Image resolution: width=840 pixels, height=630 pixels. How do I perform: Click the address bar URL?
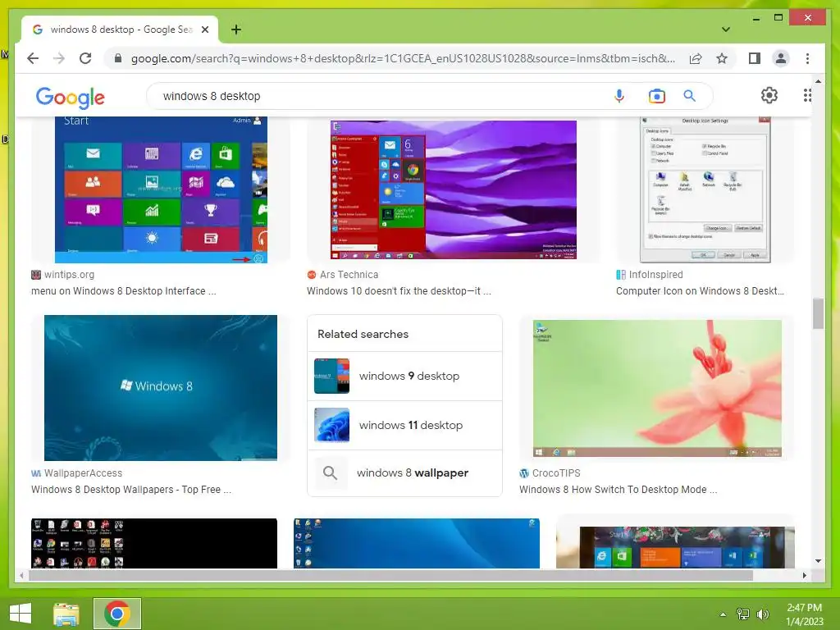point(403,58)
